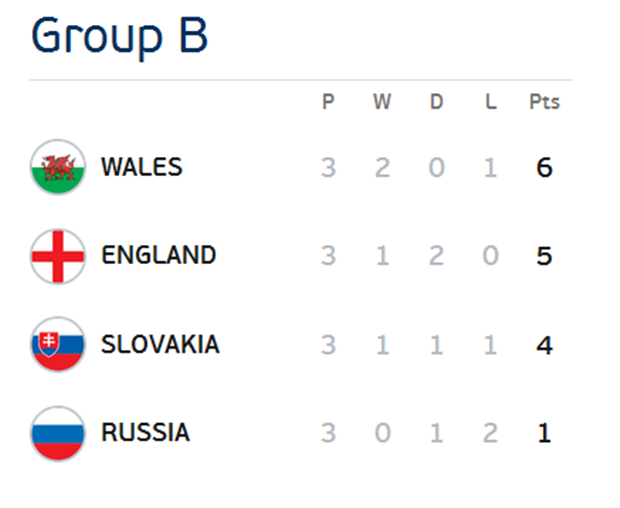Select the RUSSIA team name

coord(146,432)
